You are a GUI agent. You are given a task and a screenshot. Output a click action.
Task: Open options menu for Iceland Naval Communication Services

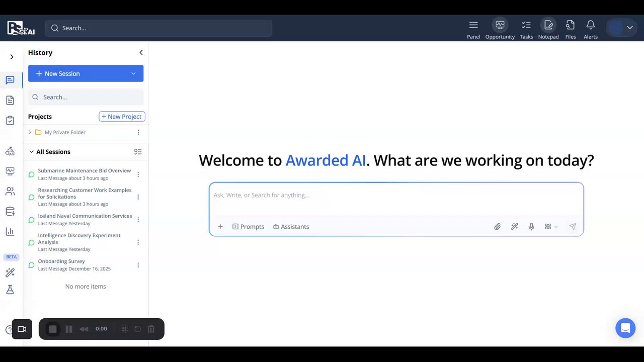point(138,220)
